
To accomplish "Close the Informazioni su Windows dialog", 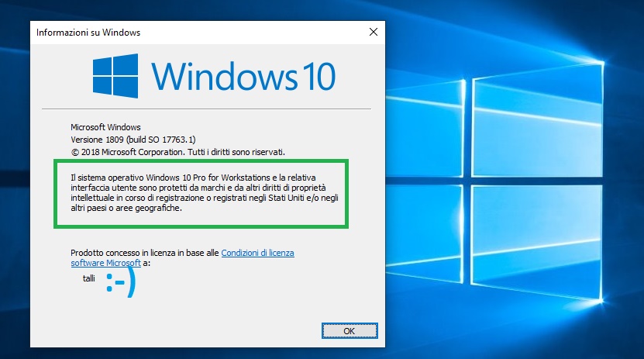I will coord(373,32).
